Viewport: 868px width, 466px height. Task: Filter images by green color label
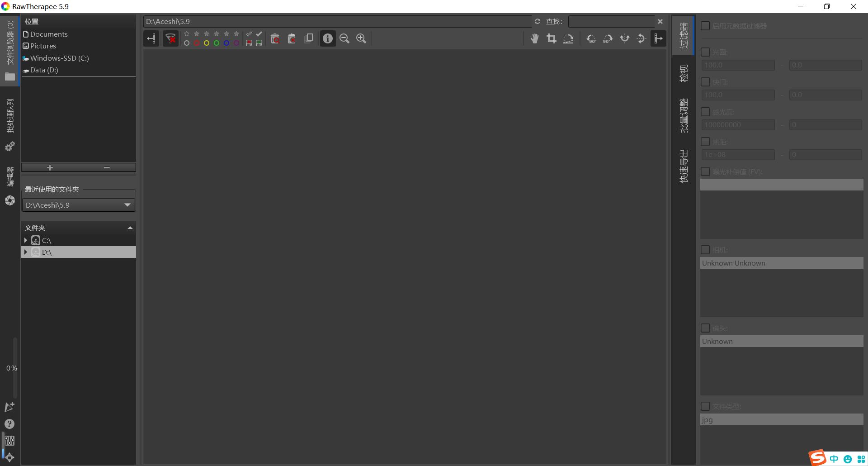tap(217, 43)
